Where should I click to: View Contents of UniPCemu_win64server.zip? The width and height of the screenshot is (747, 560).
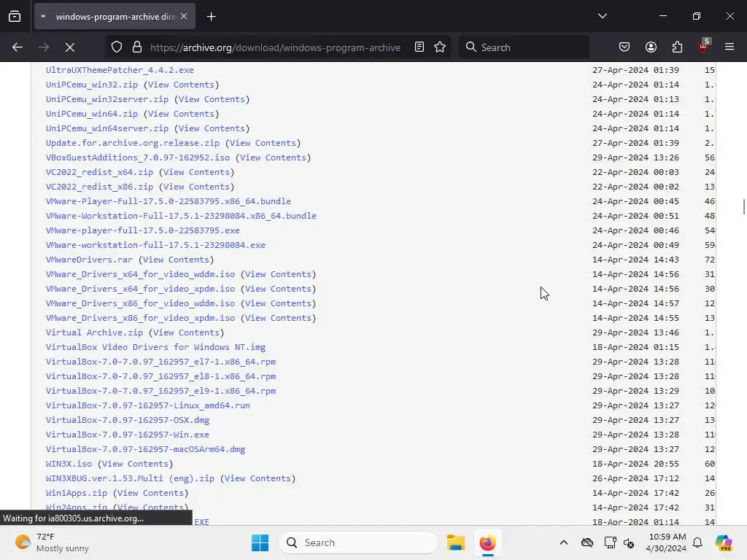(x=212, y=128)
